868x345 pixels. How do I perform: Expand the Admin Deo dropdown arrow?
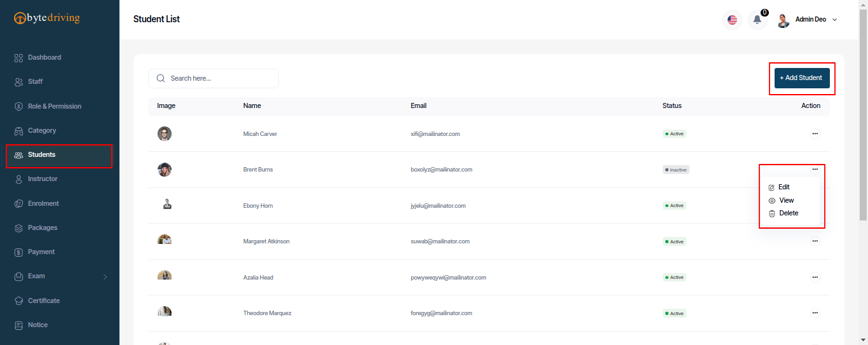pos(834,20)
